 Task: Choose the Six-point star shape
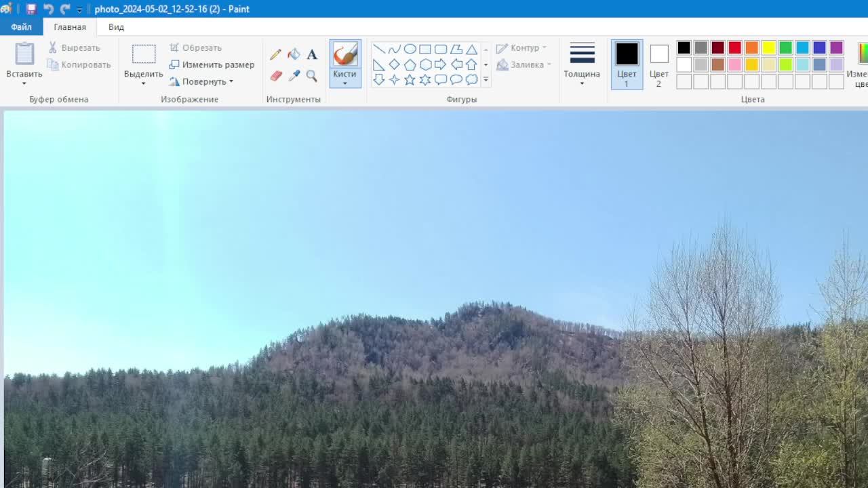click(425, 80)
